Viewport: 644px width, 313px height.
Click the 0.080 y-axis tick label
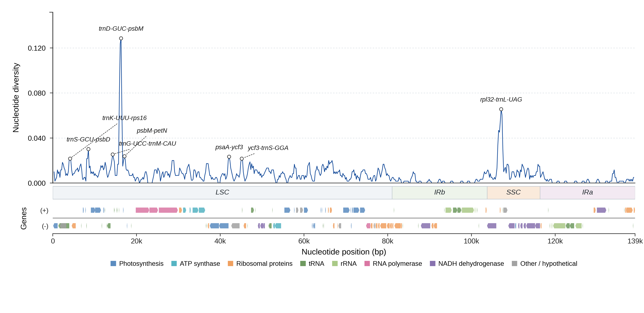click(x=37, y=93)
